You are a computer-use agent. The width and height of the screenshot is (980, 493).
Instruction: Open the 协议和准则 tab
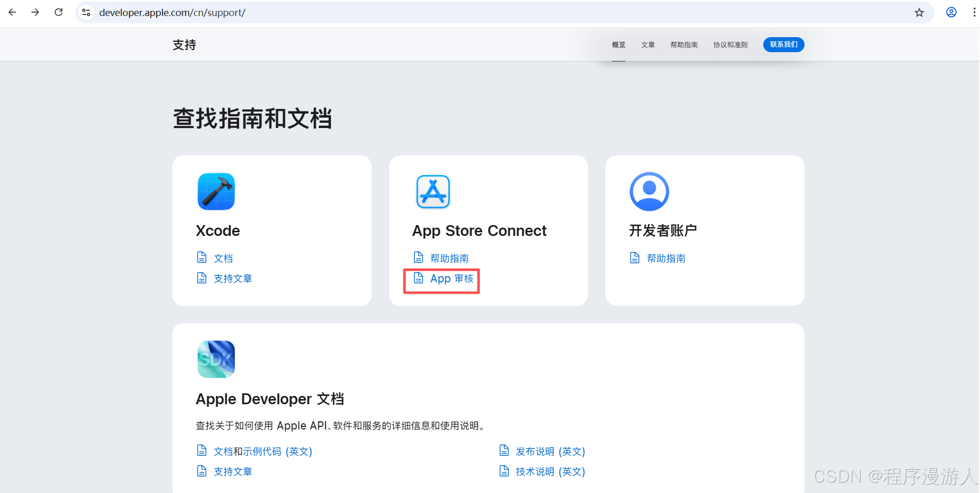(731, 45)
